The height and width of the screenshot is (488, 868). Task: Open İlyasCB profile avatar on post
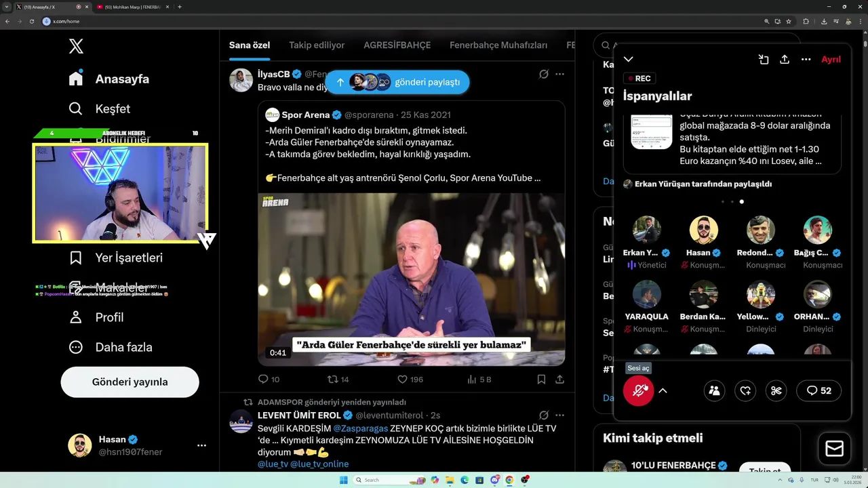[x=241, y=80]
